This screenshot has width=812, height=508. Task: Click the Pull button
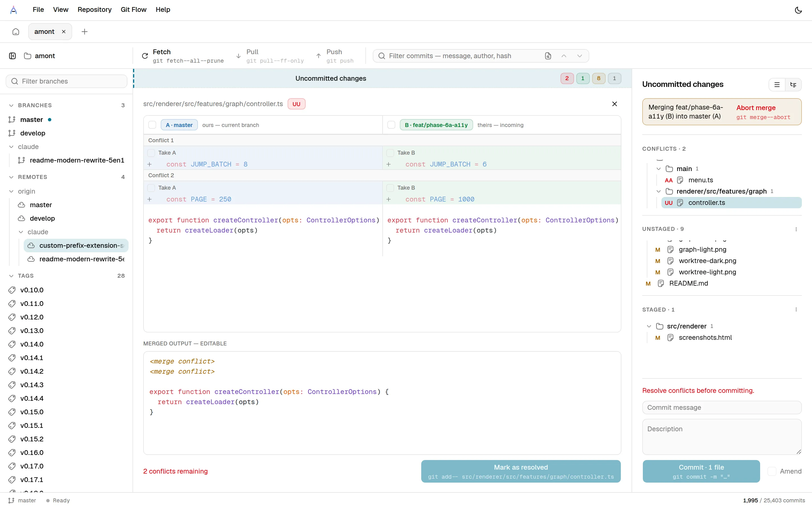click(x=270, y=56)
